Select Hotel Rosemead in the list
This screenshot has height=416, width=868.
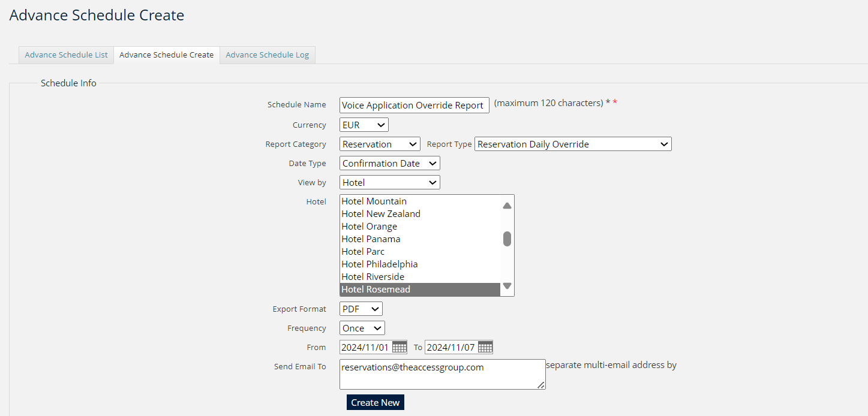tap(420, 290)
